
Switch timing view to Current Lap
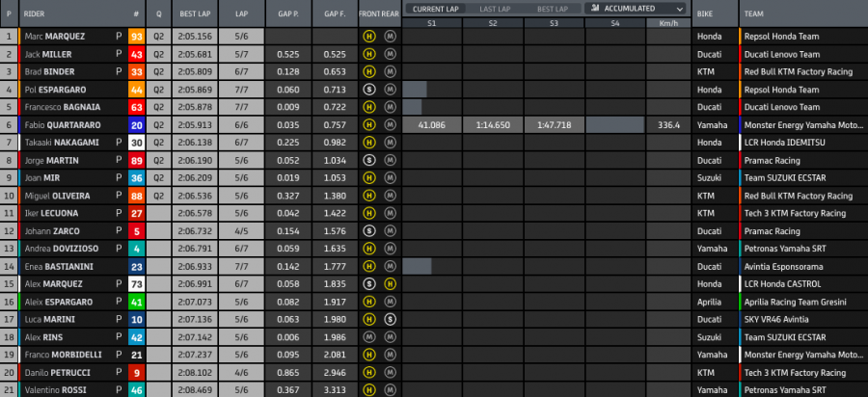point(434,9)
